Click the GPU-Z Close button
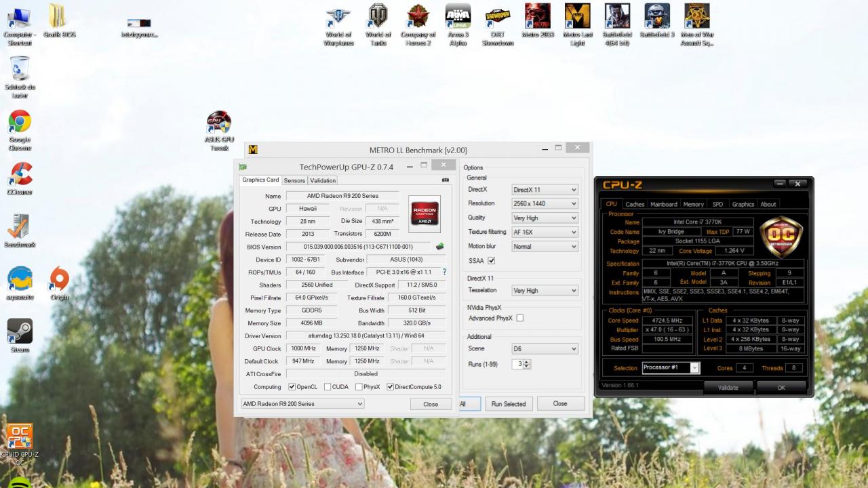Image resolution: width=868 pixels, height=488 pixels. point(431,404)
